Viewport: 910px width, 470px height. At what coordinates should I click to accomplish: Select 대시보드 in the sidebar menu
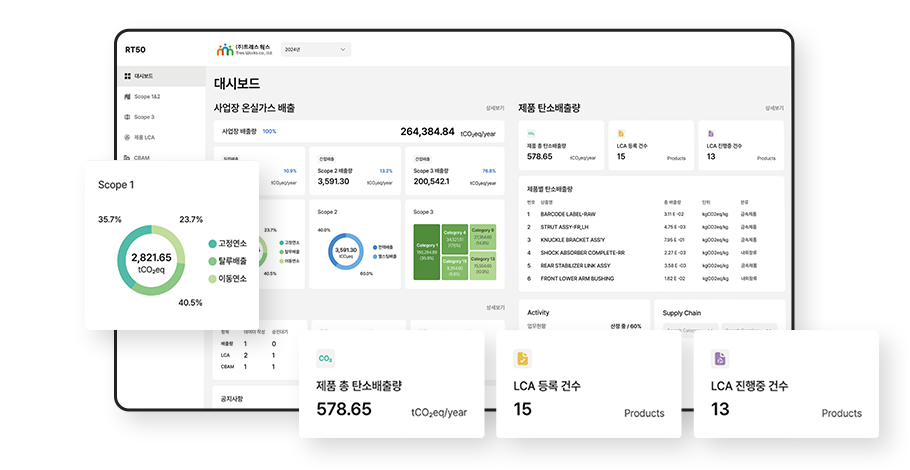[161, 76]
